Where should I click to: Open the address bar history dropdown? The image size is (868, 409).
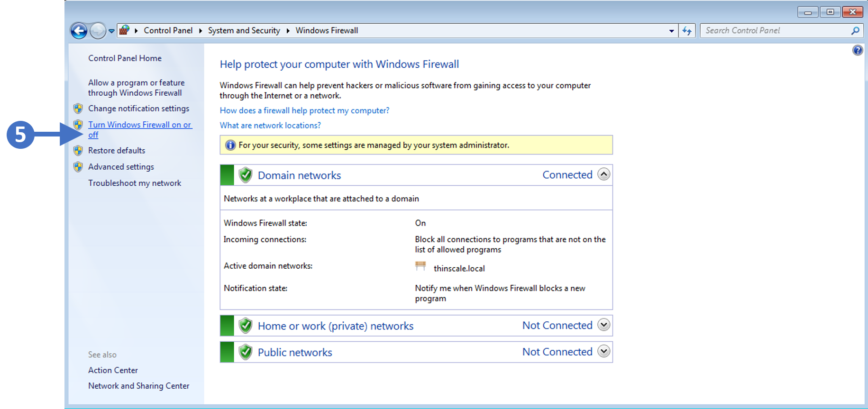click(671, 31)
